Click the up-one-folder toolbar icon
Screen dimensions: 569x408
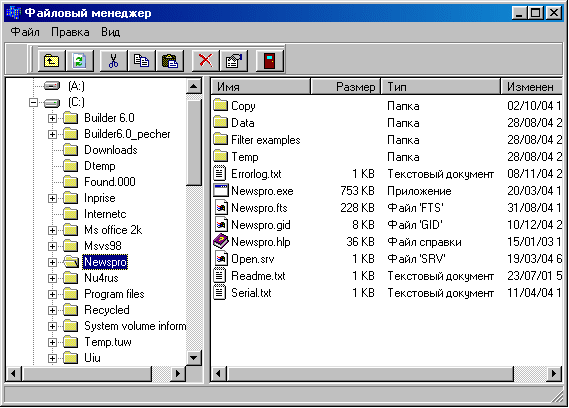point(52,60)
